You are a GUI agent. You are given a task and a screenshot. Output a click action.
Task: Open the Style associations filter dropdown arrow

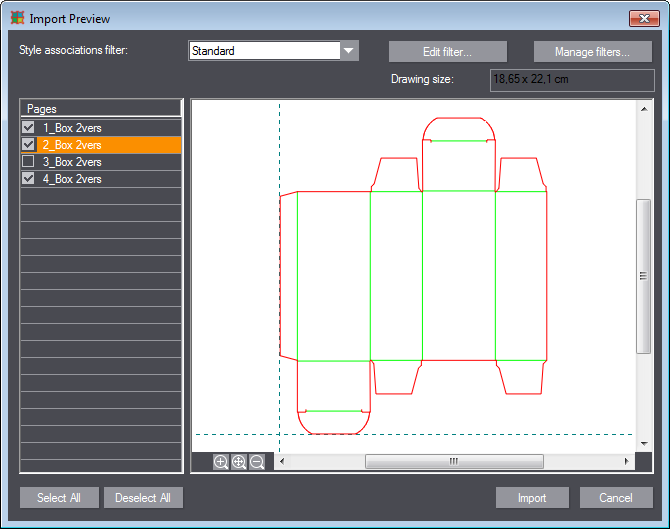pos(349,51)
